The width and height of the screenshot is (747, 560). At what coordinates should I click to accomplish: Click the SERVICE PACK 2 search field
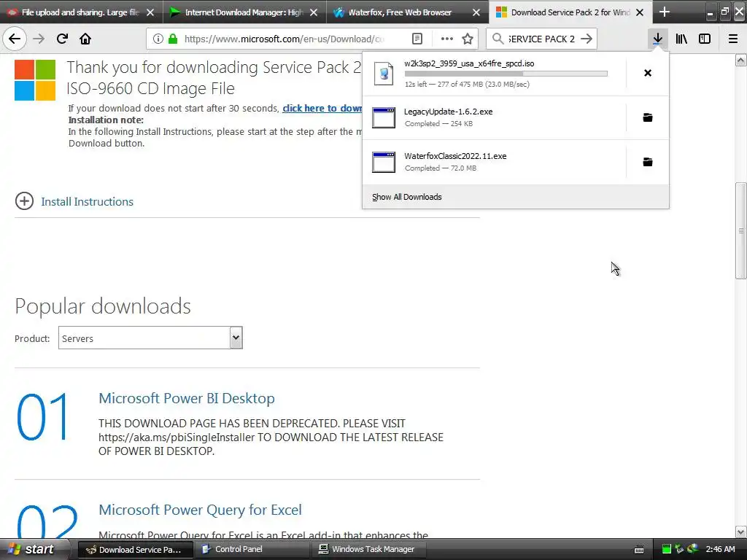[541, 39]
